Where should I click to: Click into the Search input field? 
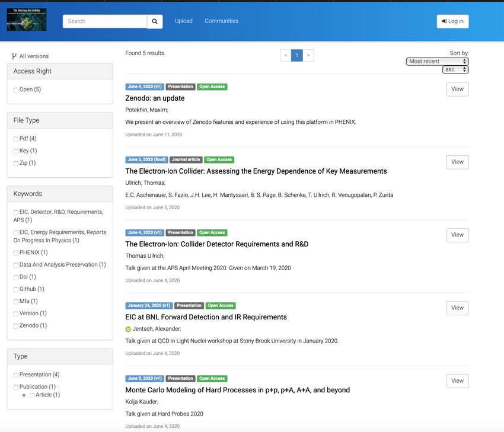pos(105,21)
